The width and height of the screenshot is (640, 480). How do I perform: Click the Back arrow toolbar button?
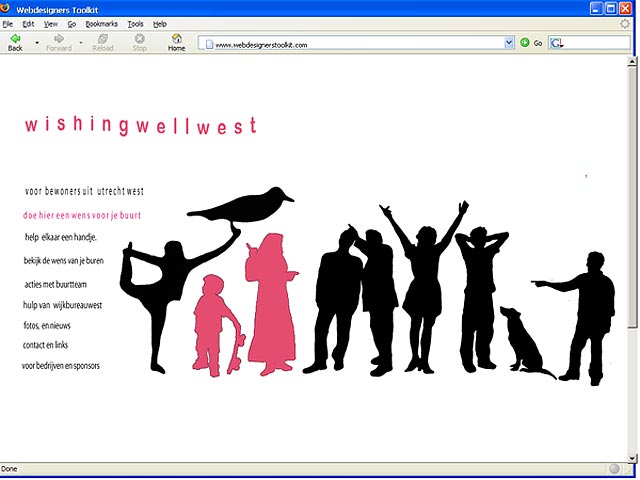pos(15,42)
